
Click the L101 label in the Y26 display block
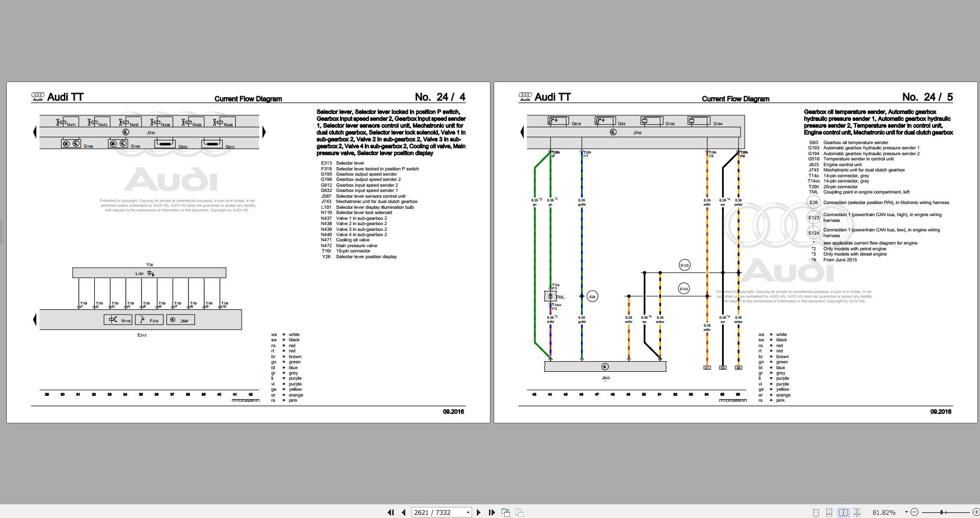(x=139, y=273)
